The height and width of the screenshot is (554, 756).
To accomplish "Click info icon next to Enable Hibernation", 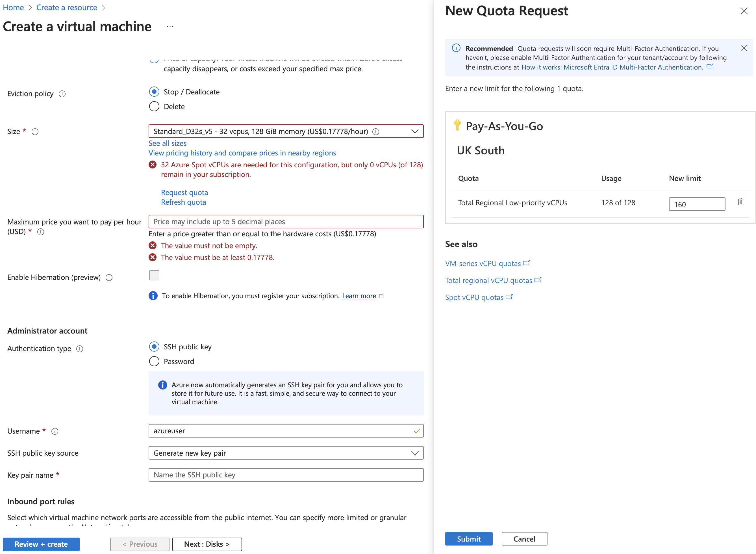I will [x=109, y=278].
